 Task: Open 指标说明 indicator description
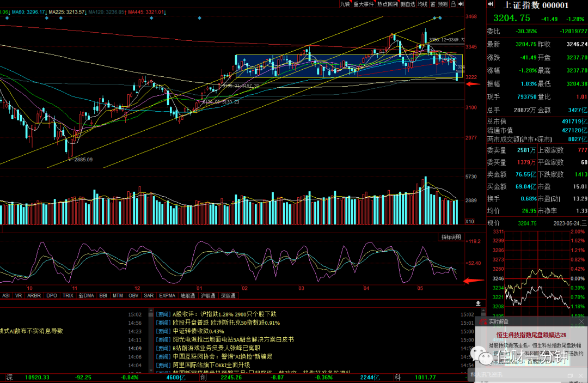coord(451,237)
